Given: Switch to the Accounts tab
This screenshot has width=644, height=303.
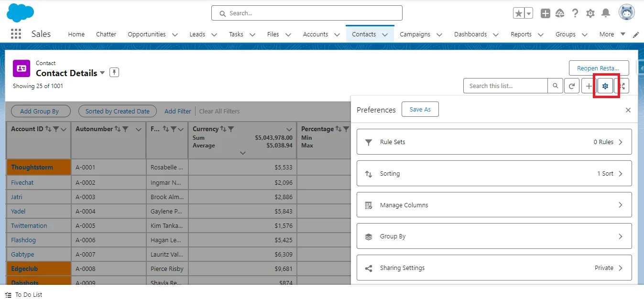Looking at the screenshot, I should 316,34.
